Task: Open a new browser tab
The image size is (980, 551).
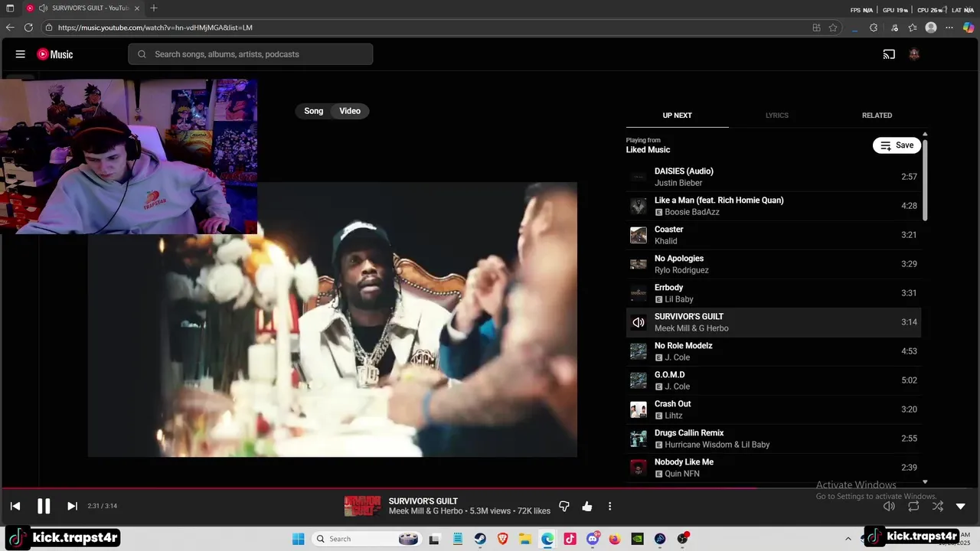Action: (154, 8)
